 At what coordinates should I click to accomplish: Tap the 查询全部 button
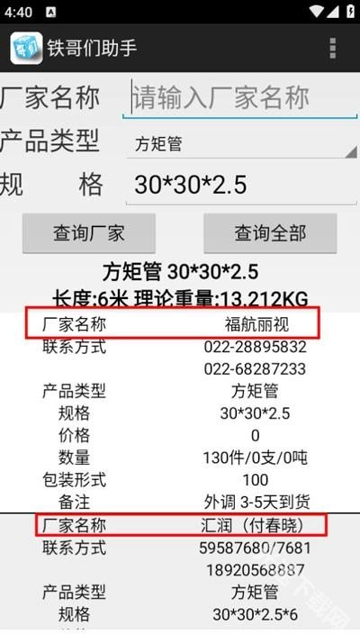point(270,233)
